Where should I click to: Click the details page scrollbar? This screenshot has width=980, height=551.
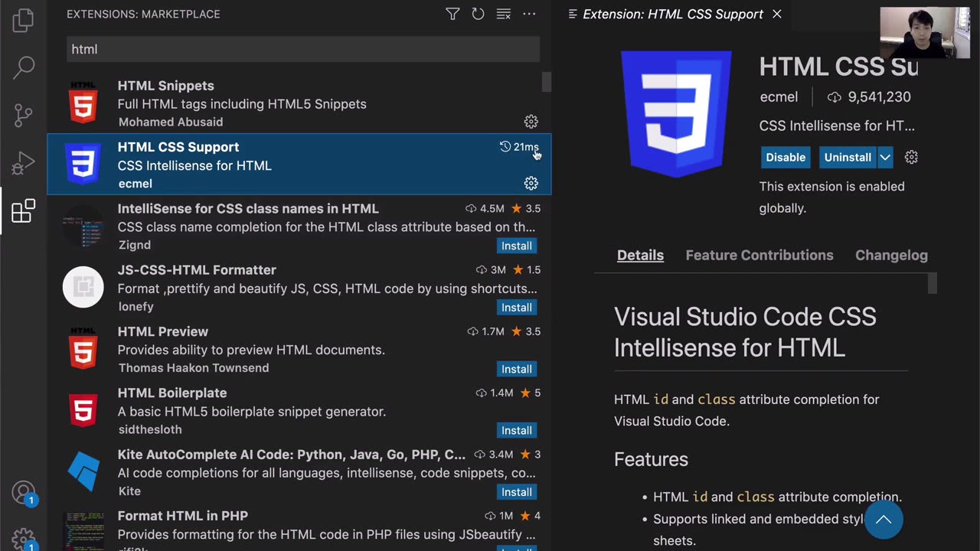click(932, 284)
